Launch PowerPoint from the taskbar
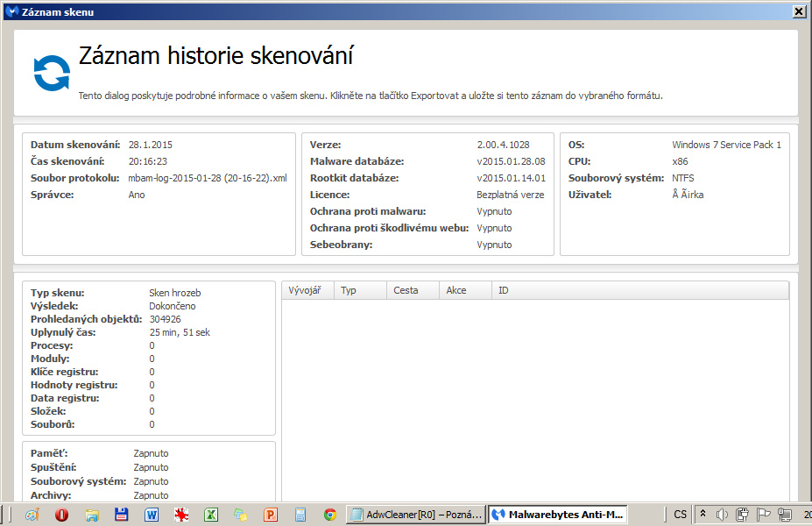 point(271,515)
